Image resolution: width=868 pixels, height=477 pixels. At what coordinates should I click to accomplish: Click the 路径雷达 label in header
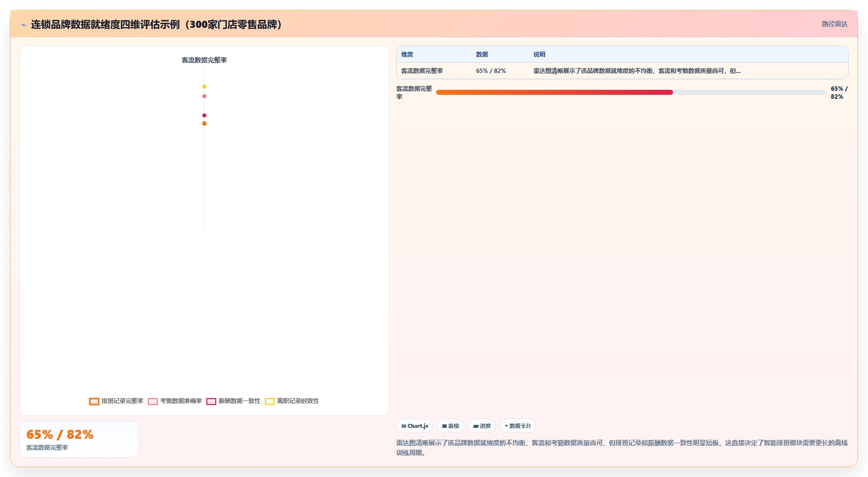click(x=834, y=24)
